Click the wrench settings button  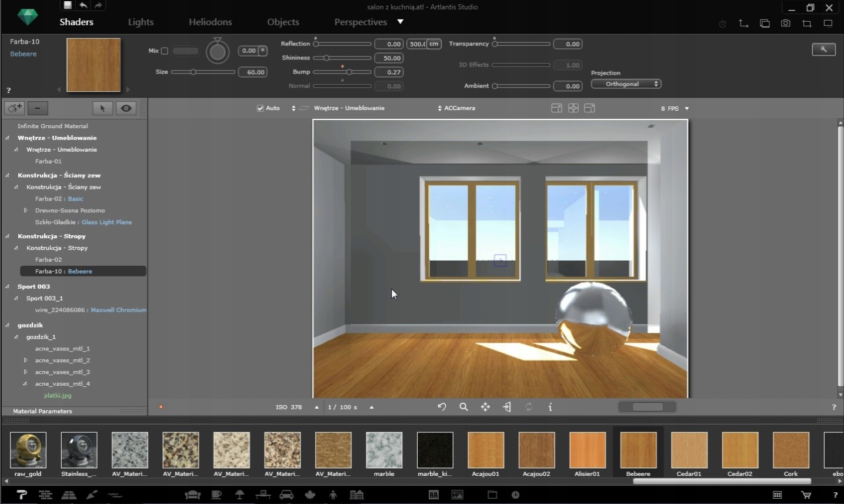click(823, 49)
